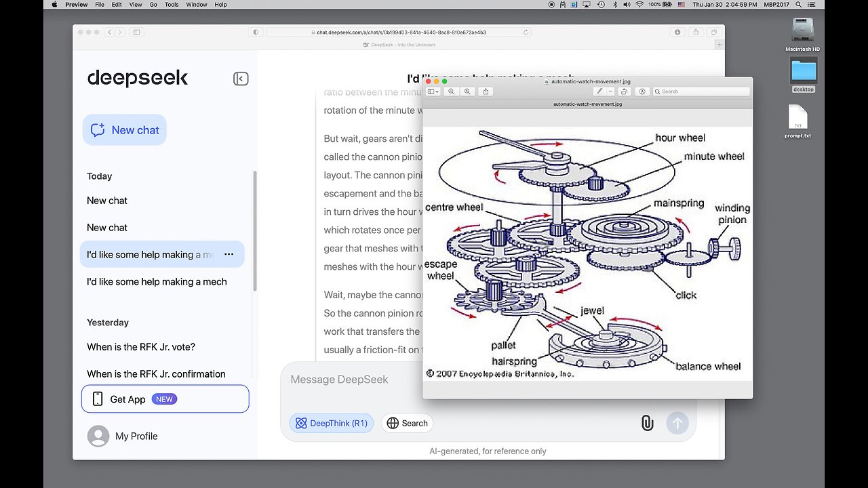Open the 'When is the RFK Jr. confirmation' chat
This screenshot has height=488, width=868.
(x=156, y=373)
